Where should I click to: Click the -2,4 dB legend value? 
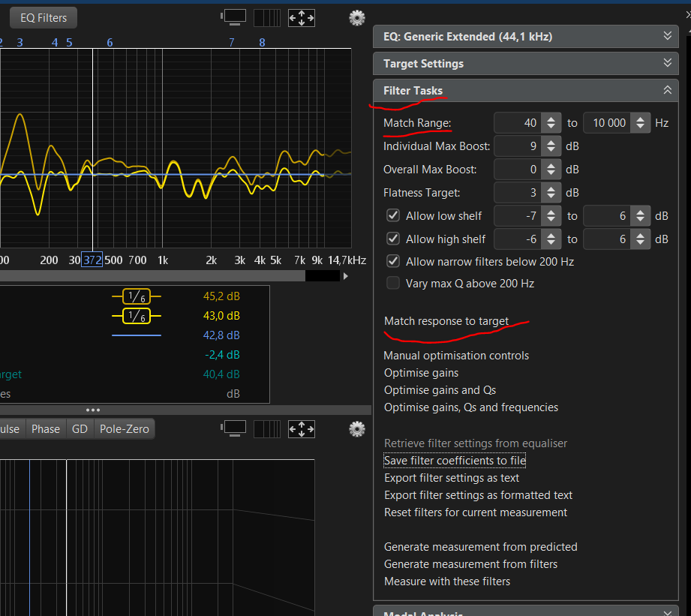click(x=222, y=355)
